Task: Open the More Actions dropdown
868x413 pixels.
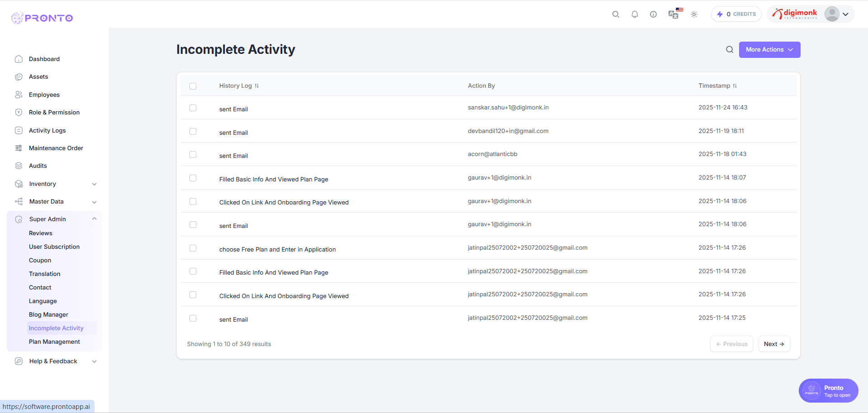Action: tap(769, 50)
